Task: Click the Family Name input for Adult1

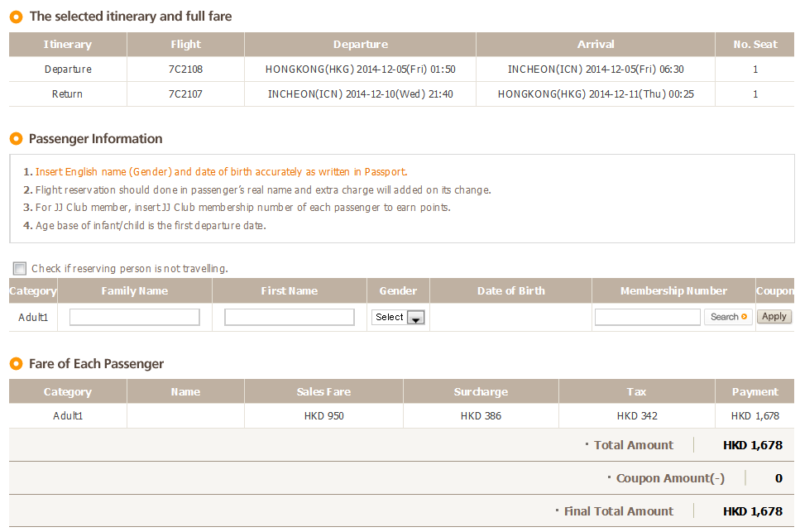Action: click(135, 317)
